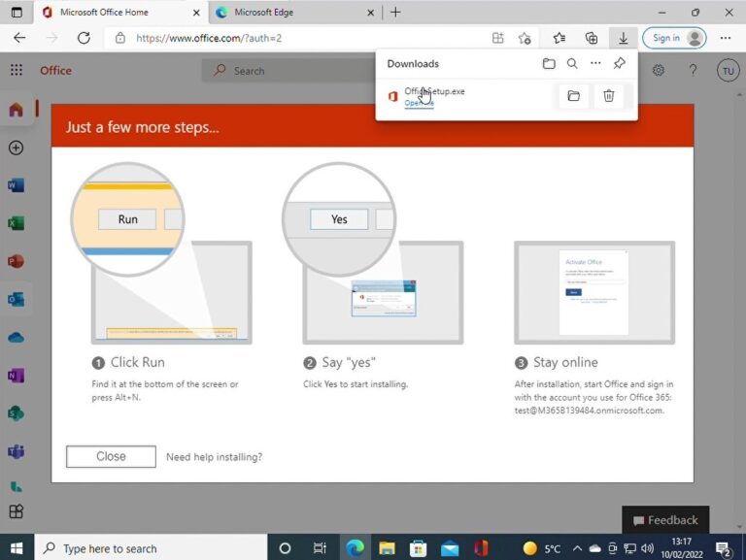Close the Microsoft Edge tab
This screenshot has height=560, width=746.
point(371,13)
